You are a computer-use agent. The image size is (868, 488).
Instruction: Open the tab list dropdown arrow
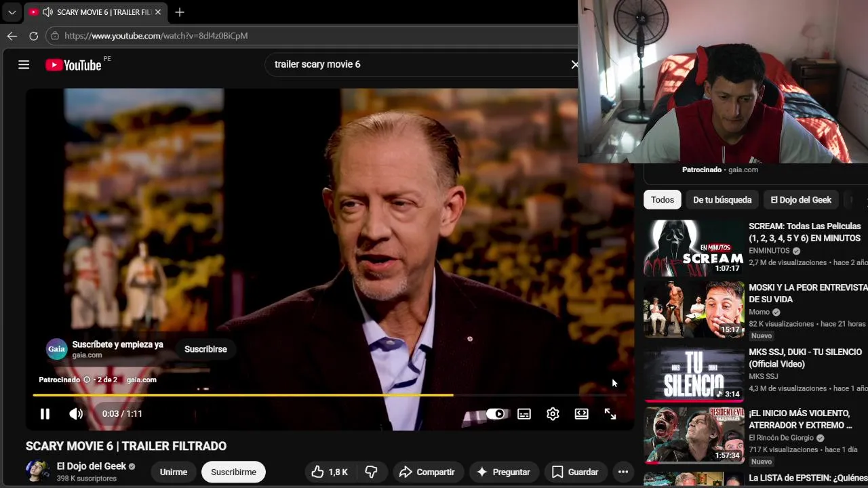tap(12, 12)
